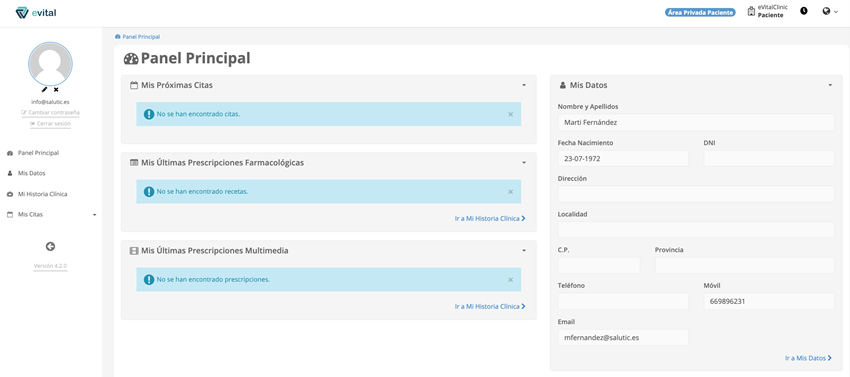This screenshot has height=377, width=850.
Task: Click the Cambiar contraseña link
Action: (50, 113)
